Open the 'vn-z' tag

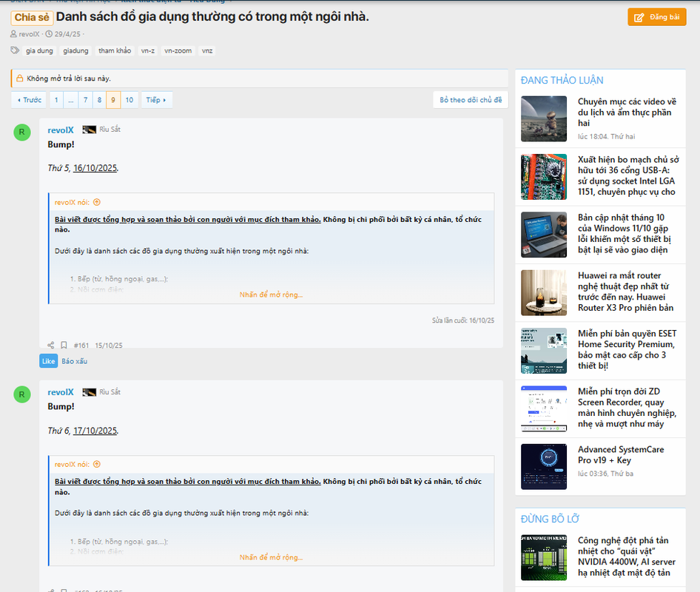click(148, 51)
